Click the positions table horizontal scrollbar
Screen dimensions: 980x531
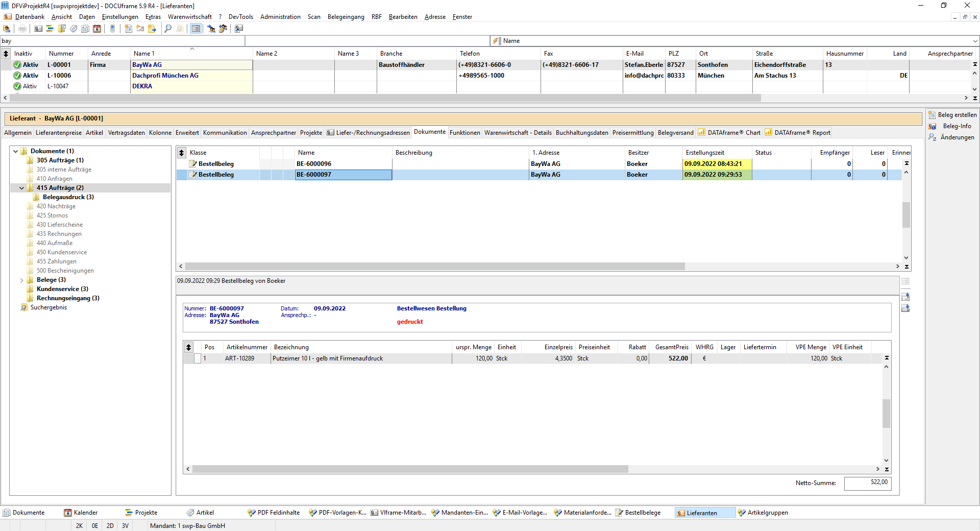click(x=410, y=469)
